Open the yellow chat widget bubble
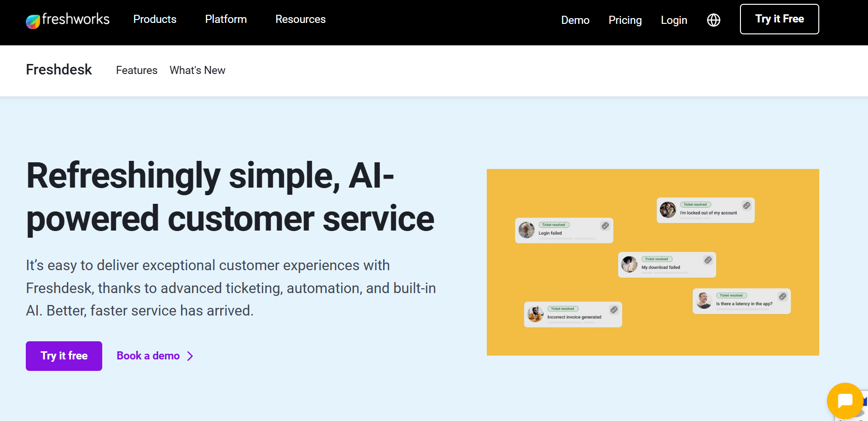This screenshot has height=421, width=868. click(x=845, y=401)
